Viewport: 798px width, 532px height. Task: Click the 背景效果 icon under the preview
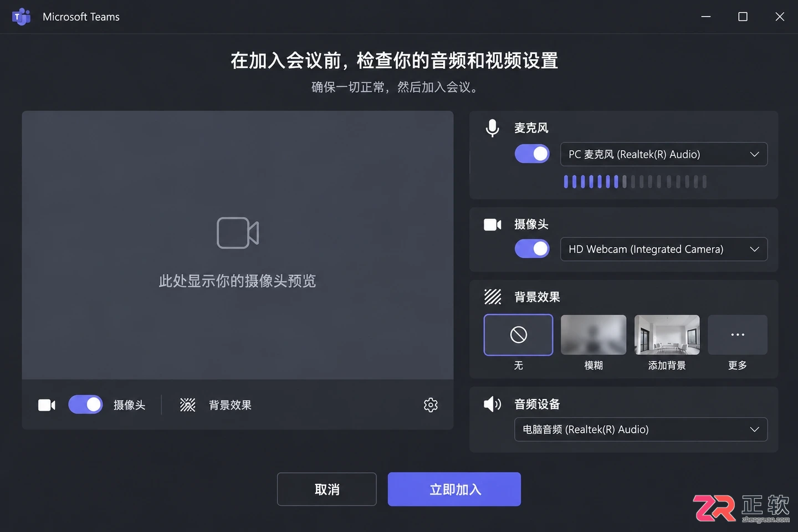[188, 405]
